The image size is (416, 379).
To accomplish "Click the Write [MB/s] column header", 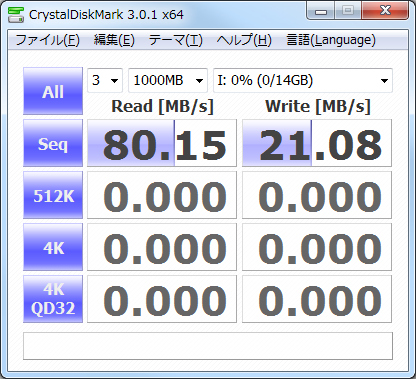I will [x=318, y=107].
